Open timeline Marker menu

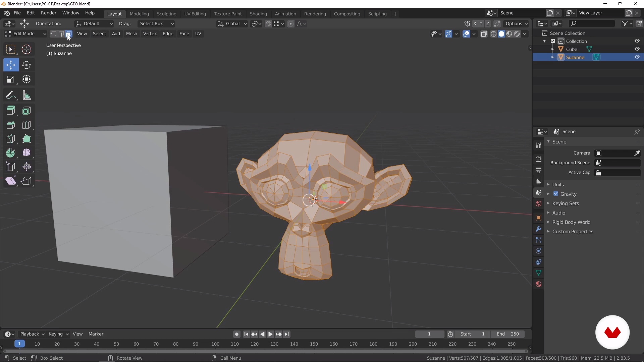(x=96, y=334)
